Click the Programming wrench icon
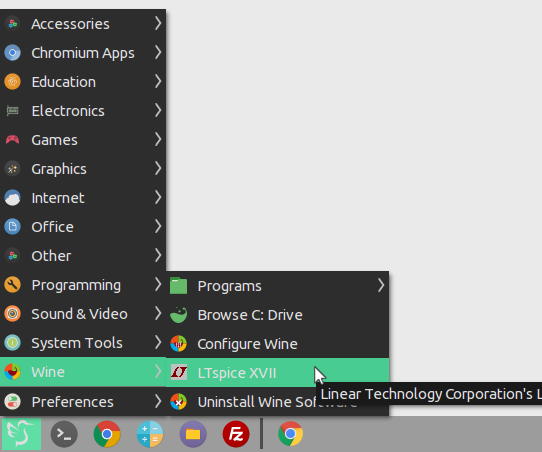542x452 pixels. click(13, 285)
